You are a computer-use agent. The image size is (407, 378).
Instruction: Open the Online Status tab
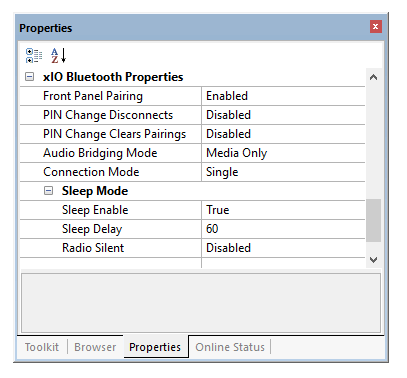[230, 347]
